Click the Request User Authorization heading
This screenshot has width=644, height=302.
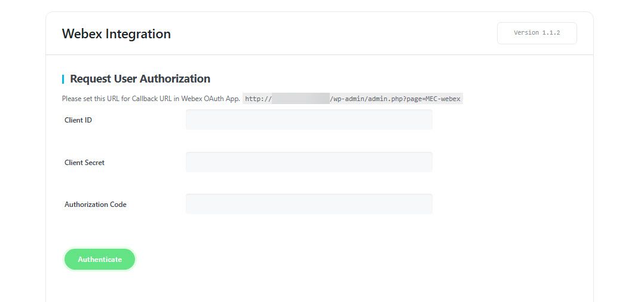(140, 78)
